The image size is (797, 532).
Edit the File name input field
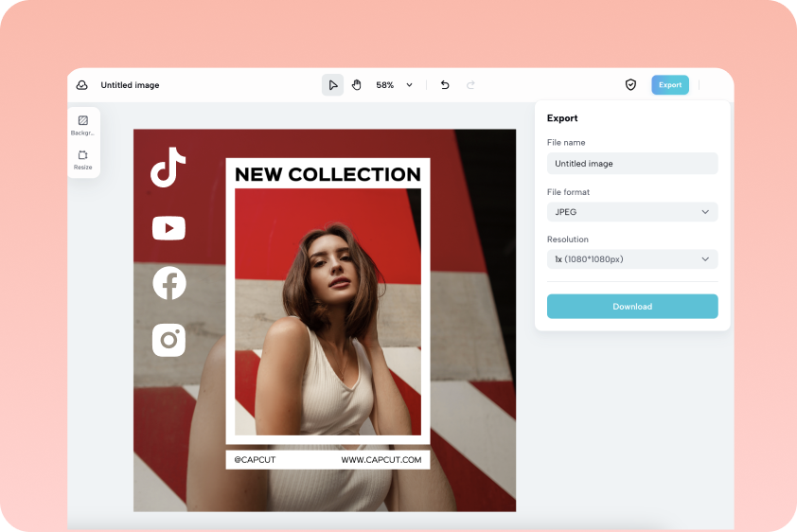632,164
